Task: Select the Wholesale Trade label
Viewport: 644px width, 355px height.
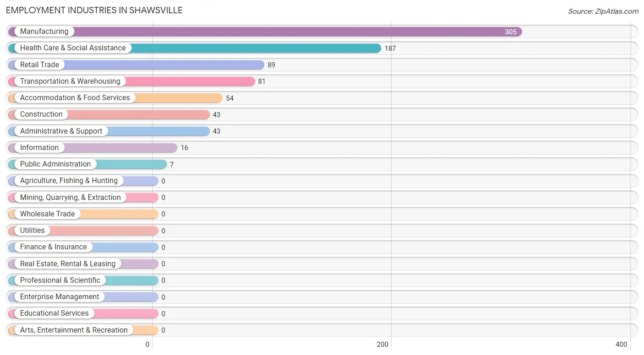Action: coord(47,214)
